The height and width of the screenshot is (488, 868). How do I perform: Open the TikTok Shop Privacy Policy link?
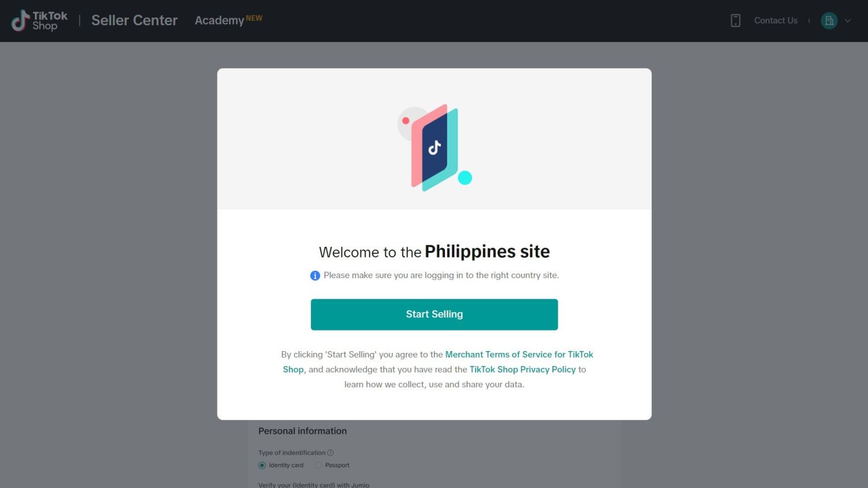523,369
